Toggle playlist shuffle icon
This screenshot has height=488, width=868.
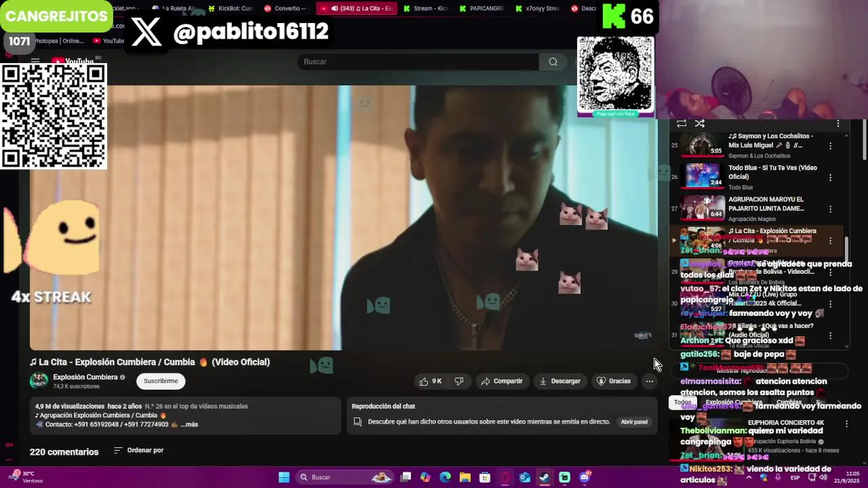pos(700,123)
